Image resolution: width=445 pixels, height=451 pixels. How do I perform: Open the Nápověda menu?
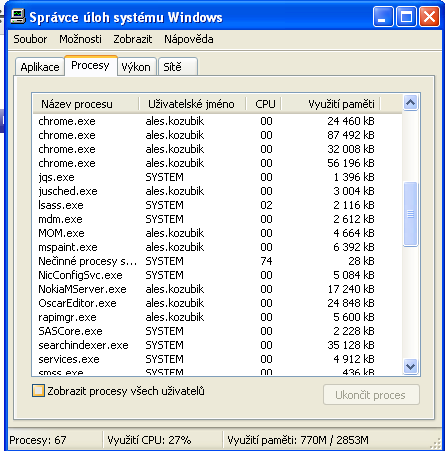point(189,39)
